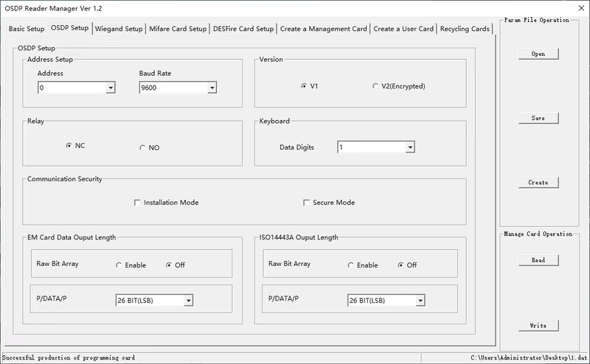Screen dimensions: 590x364
Task: Enable Raw Bit Array for ISO14443A
Action: (351, 265)
